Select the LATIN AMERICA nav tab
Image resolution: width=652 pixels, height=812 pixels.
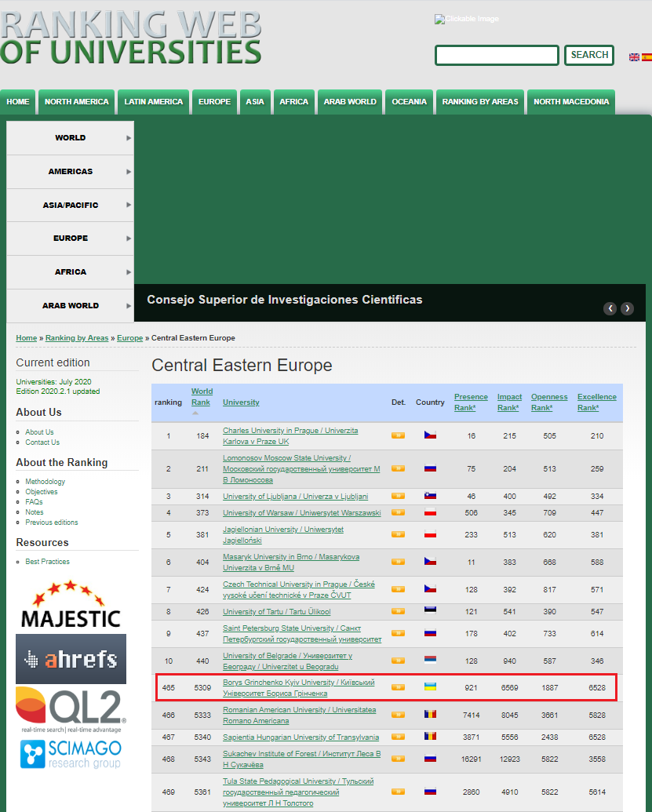click(x=153, y=102)
